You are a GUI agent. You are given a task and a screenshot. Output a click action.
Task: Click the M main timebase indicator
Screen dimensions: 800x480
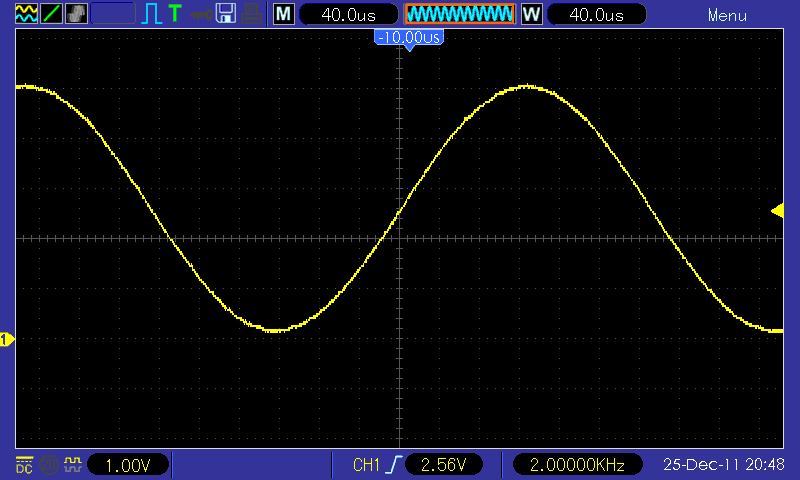(x=284, y=14)
